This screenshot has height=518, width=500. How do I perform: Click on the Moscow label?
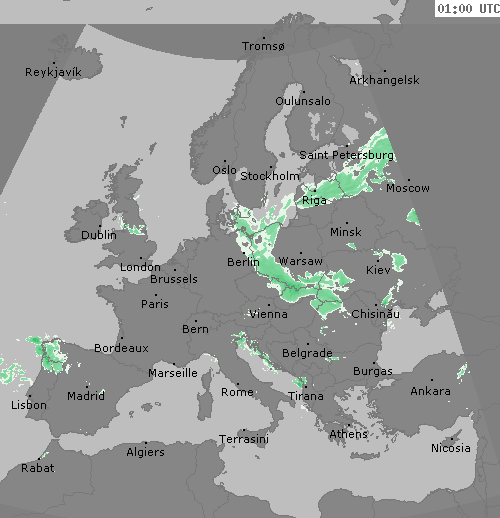[408, 188]
